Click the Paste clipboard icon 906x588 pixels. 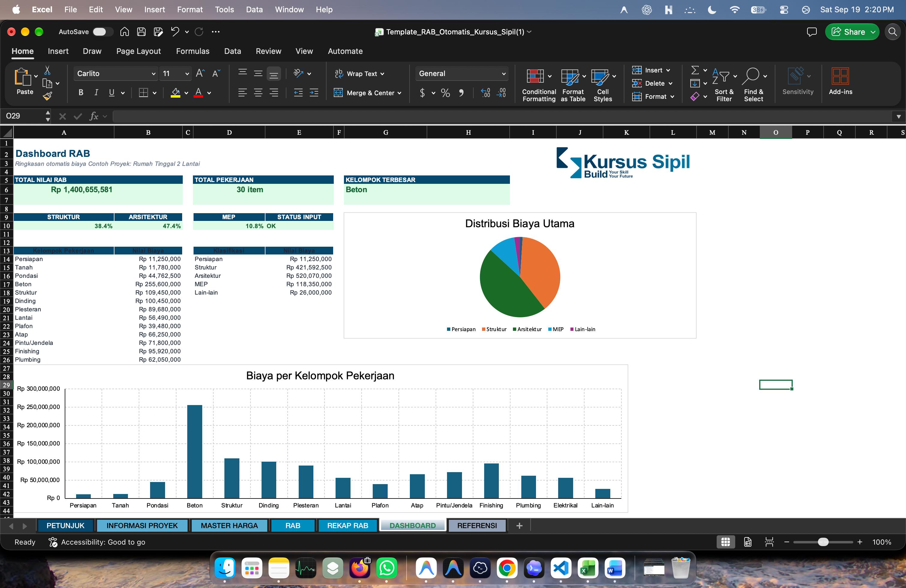[22, 77]
